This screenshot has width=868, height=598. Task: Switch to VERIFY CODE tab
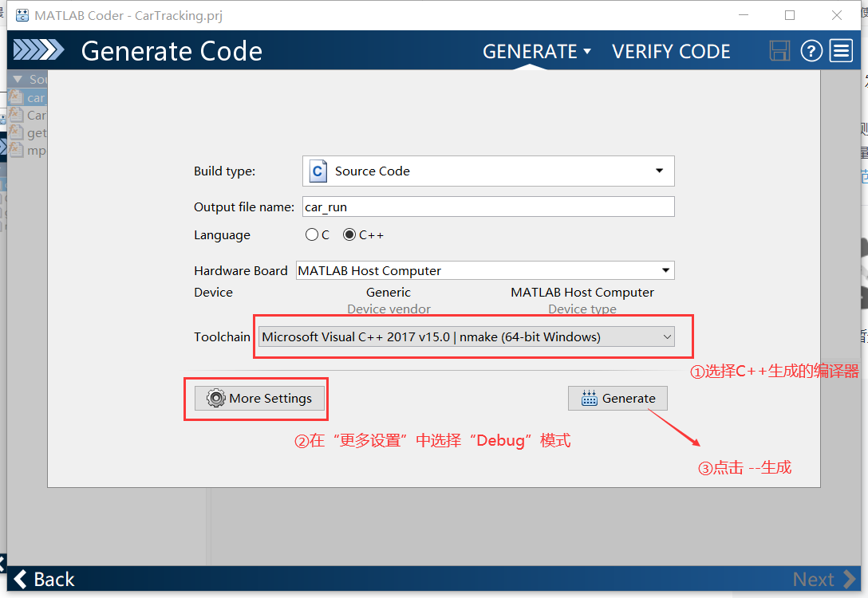click(671, 50)
